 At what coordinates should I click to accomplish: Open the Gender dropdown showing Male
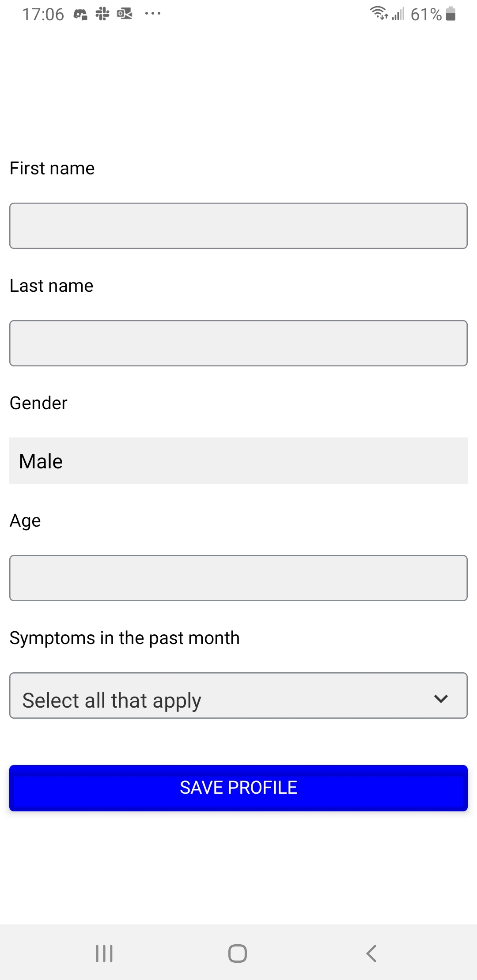[238, 461]
